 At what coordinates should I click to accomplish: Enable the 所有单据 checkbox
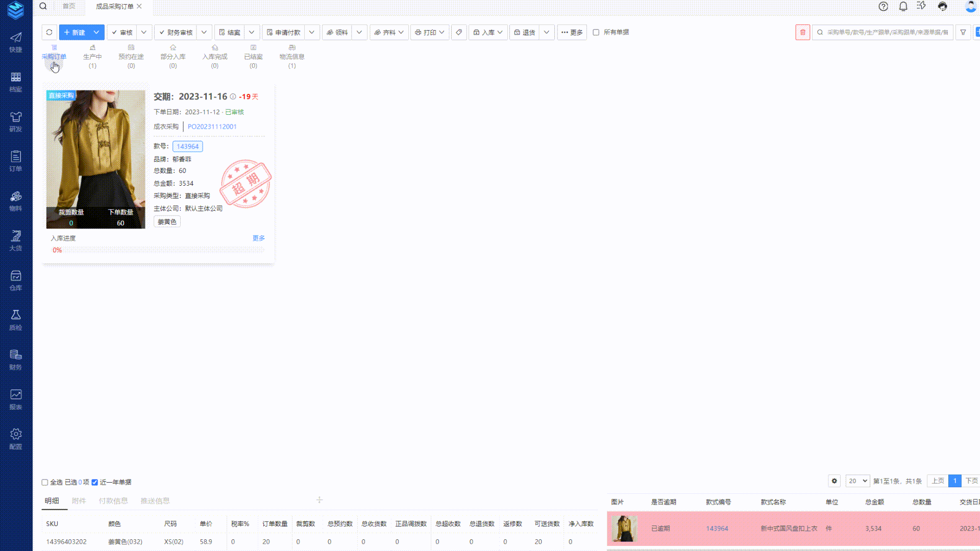(596, 32)
